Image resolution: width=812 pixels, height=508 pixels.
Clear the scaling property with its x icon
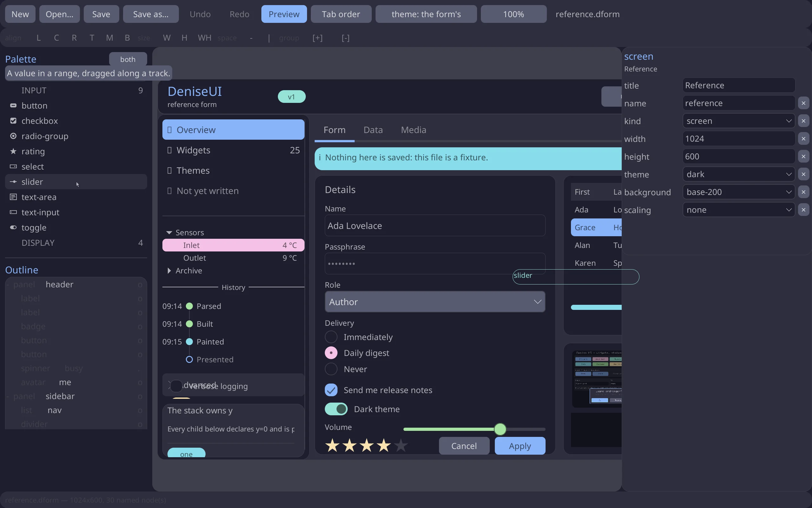click(803, 210)
